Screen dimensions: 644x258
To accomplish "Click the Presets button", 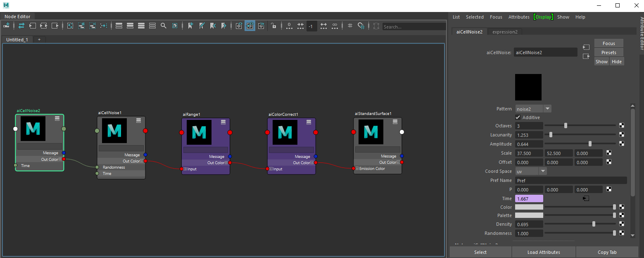I will tap(608, 53).
